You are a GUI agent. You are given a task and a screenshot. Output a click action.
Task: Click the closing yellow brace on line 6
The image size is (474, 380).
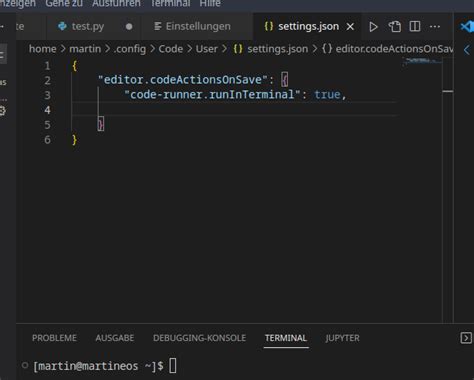pyautogui.click(x=75, y=139)
